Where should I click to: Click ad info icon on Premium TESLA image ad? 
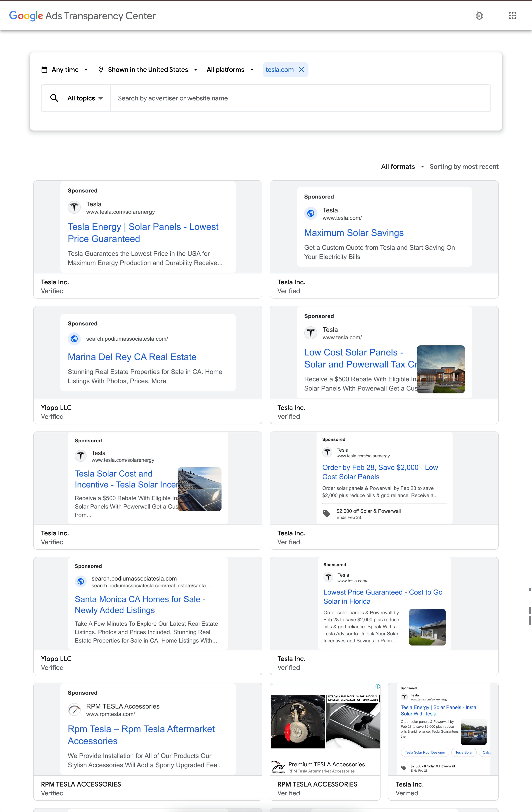point(377,686)
